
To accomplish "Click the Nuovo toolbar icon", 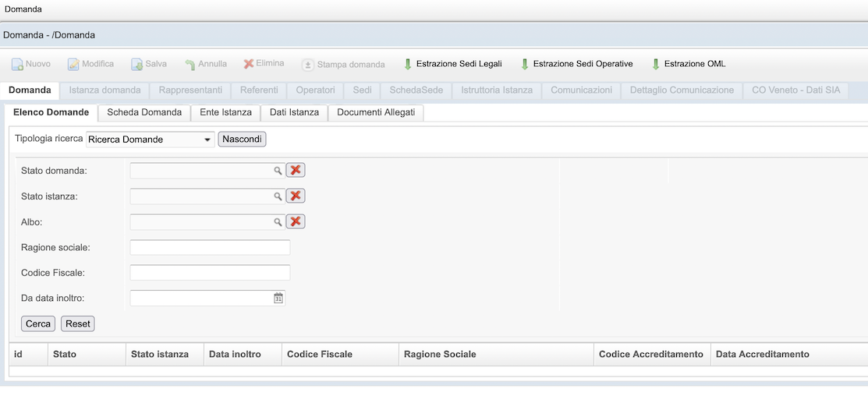I will coord(17,64).
